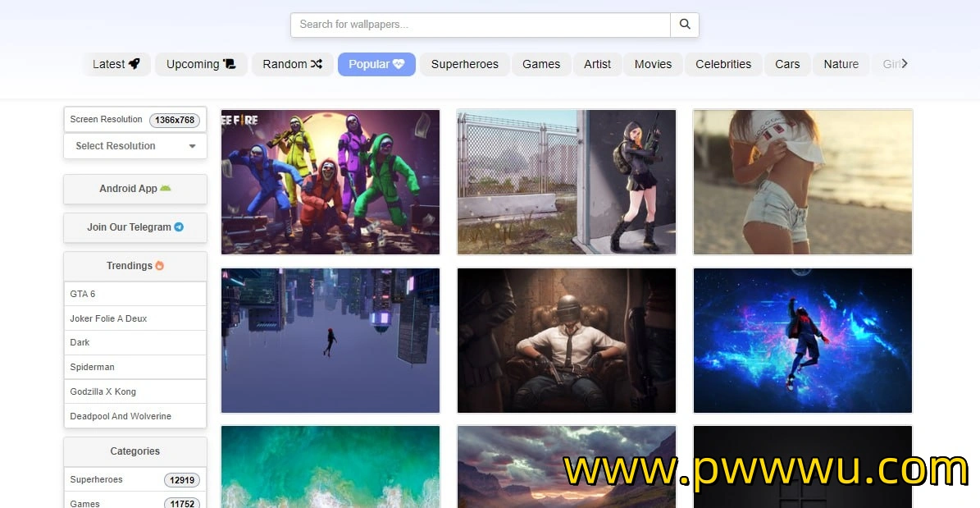Click the rocket icon on Latest tab
980x508 pixels.
pos(134,64)
